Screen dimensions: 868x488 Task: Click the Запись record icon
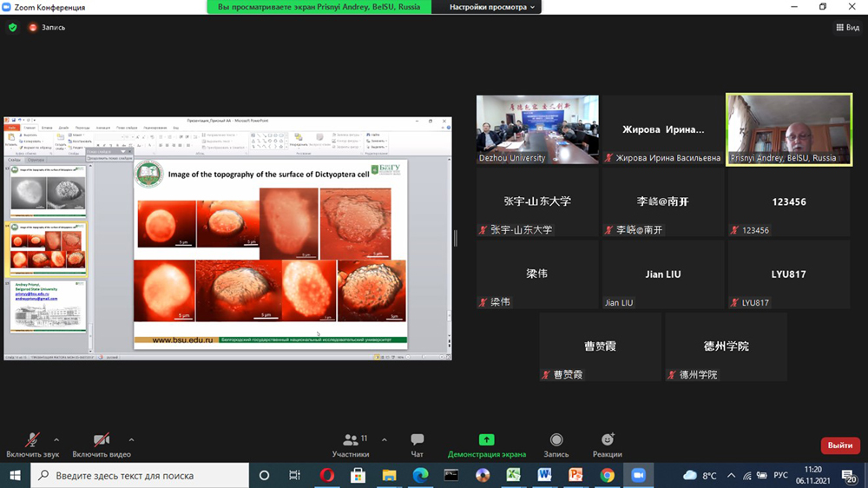(556, 440)
